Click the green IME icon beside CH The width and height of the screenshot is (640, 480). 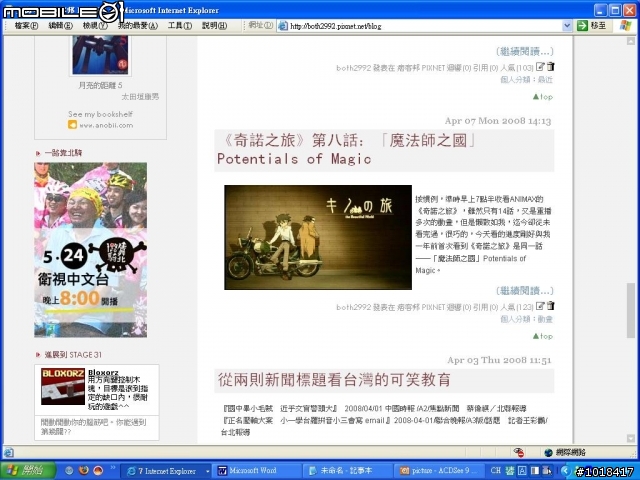coord(510,471)
